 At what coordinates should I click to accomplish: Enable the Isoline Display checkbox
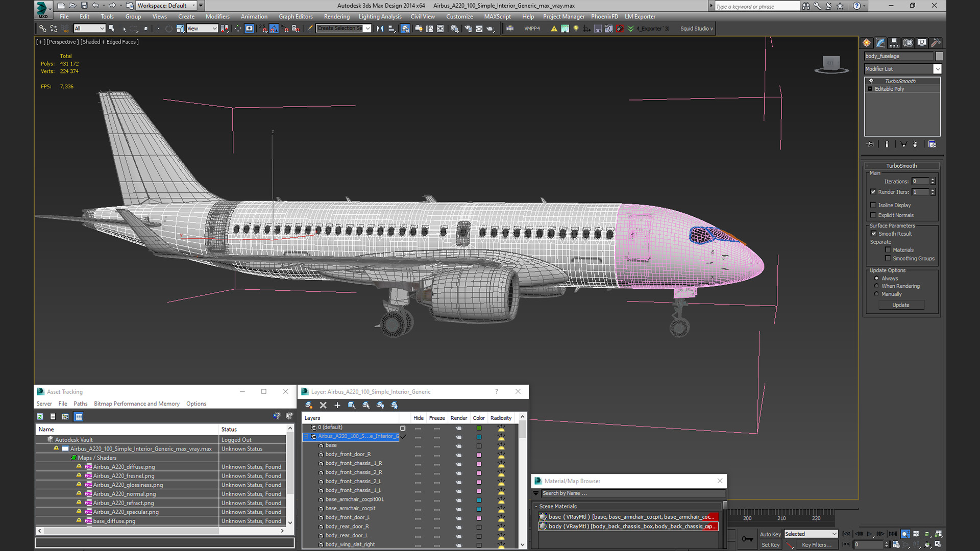click(873, 205)
